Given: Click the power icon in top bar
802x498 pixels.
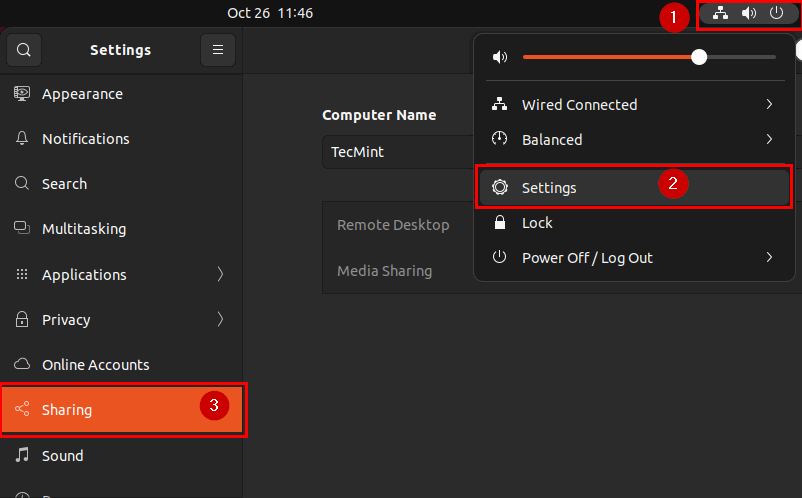Looking at the screenshot, I should point(776,14).
